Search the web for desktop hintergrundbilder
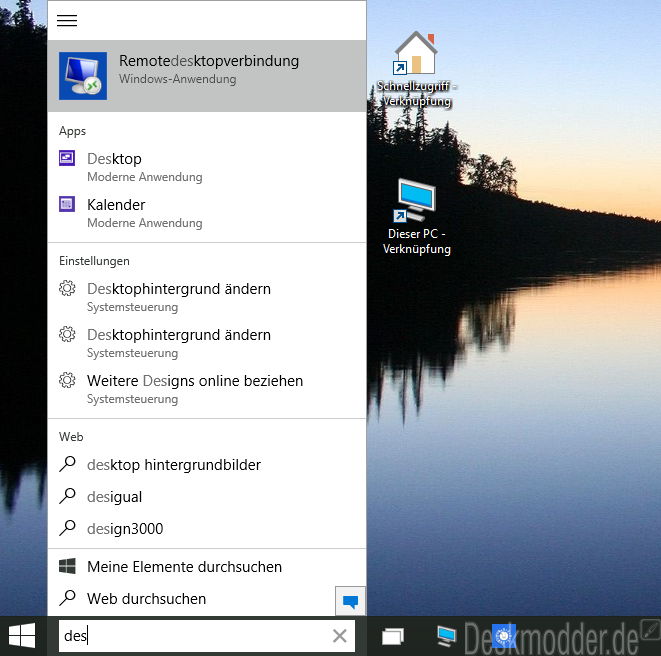 coord(207,465)
